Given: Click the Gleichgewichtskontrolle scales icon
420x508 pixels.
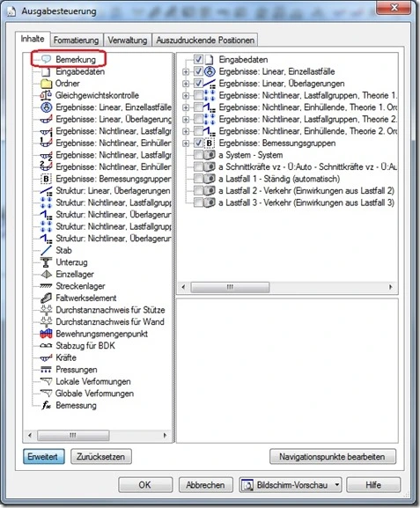Looking at the screenshot, I should pyautogui.click(x=46, y=95).
